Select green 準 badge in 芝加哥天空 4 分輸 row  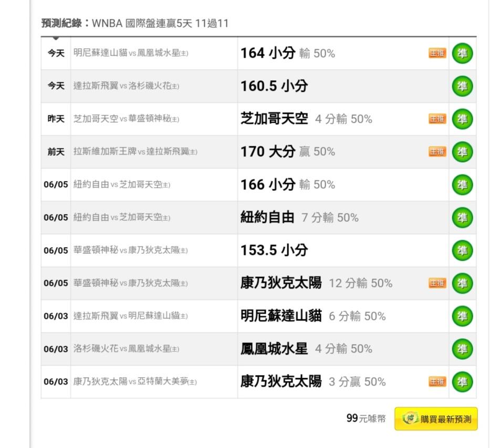pyautogui.click(x=462, y=119)
